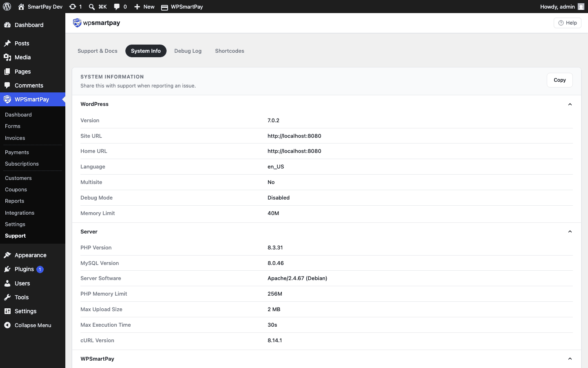Image resolution: width=588 pixels, height=368 pixels.
Task: Click the Posts pin icon
Action: (7, 43)
